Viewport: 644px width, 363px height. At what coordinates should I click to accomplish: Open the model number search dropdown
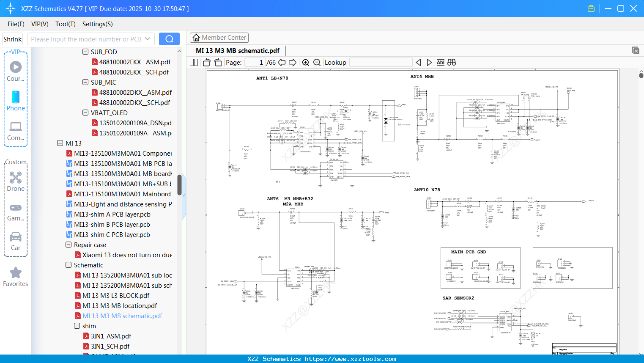point(148,38)
